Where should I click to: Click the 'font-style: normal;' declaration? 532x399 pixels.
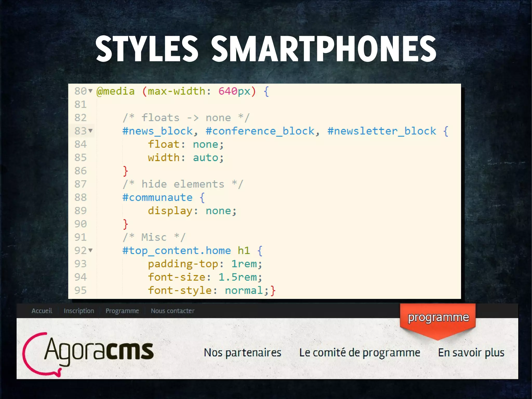click(208, 290)
